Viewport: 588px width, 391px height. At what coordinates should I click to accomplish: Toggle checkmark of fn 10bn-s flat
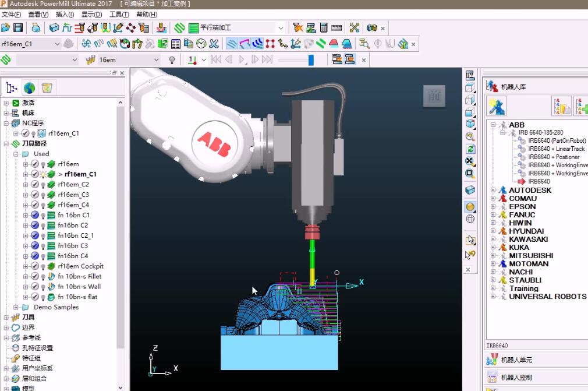point(35,297)
